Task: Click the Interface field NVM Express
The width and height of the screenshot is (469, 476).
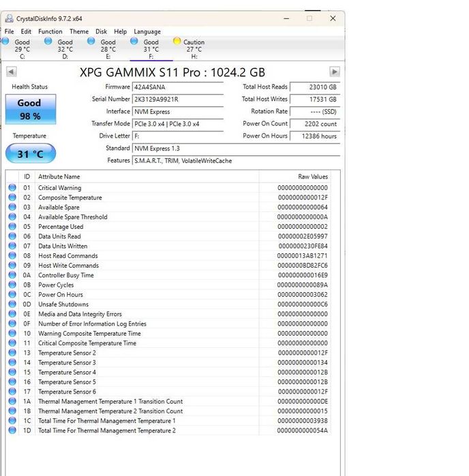Action: pyautogui.click(x=178, y=112)
